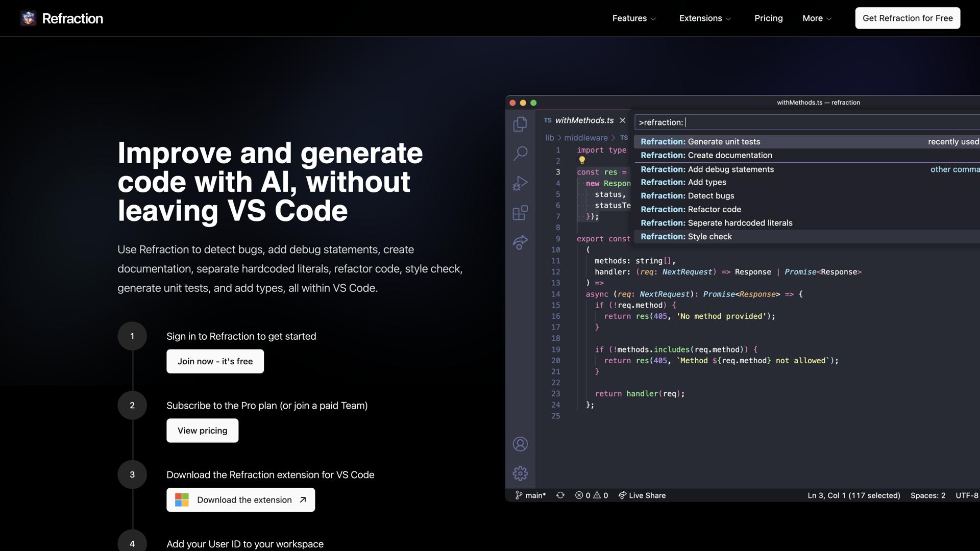Viewport: 980px width, 551px height.
Task: Click the errors and warnings status indicator
Action: (x=592, y=495)
